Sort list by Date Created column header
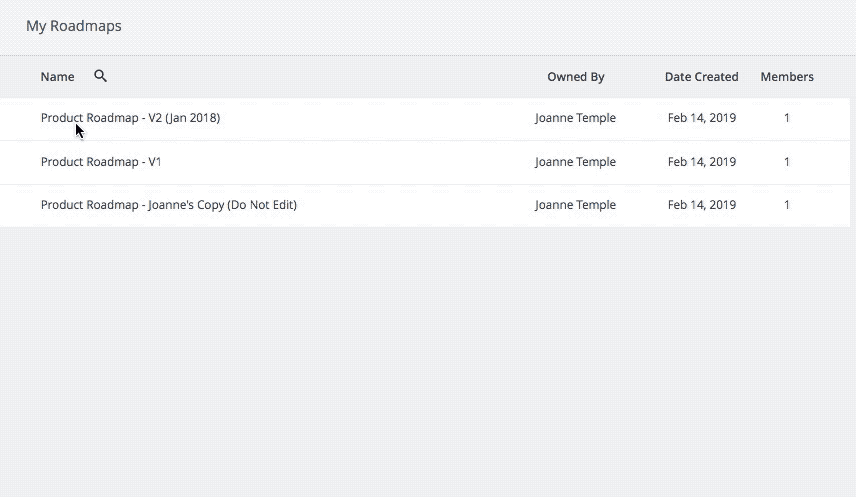 click(701, 77)
